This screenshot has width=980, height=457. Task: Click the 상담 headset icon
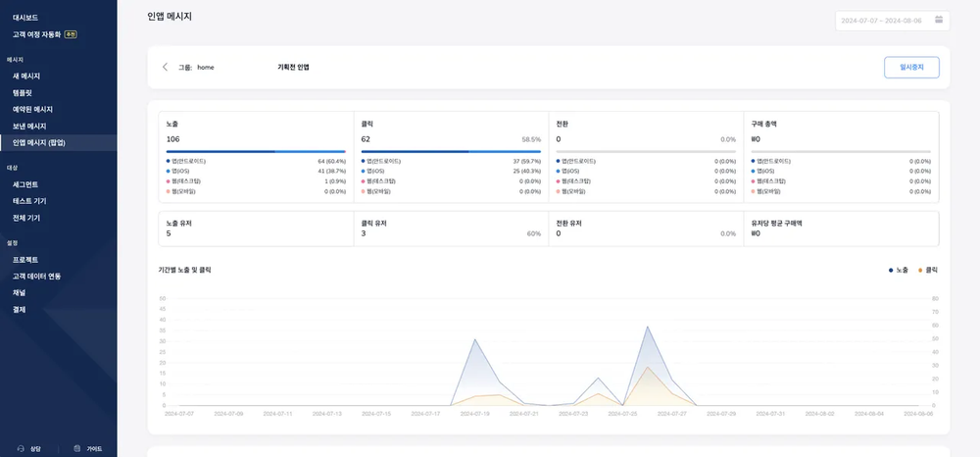(x=21, y=449)
